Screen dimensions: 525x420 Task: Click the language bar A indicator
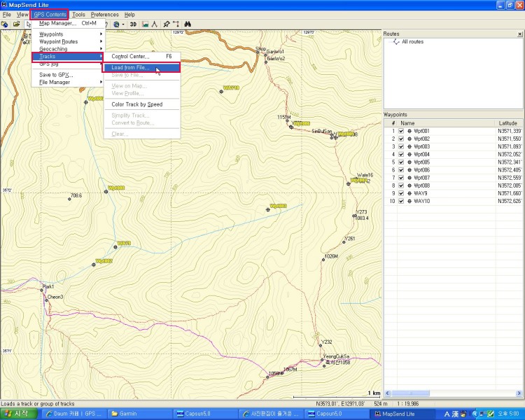point(447,414)
